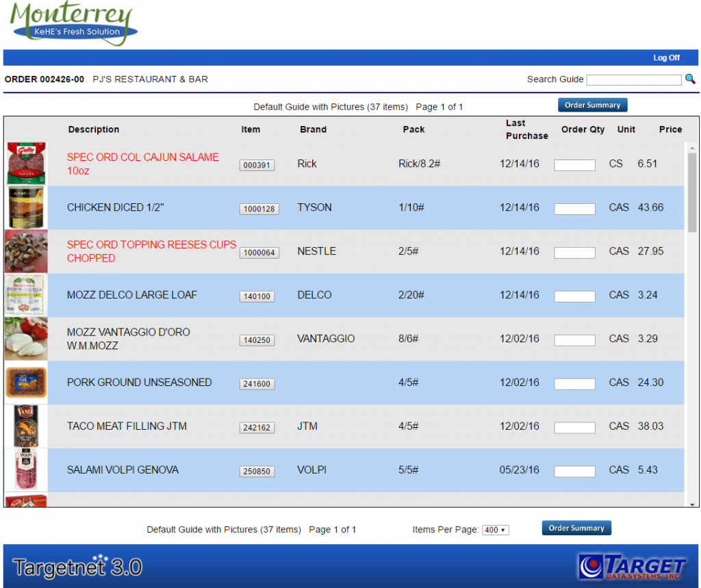Click the search magnifying glass icon

[x=690, y=79]
